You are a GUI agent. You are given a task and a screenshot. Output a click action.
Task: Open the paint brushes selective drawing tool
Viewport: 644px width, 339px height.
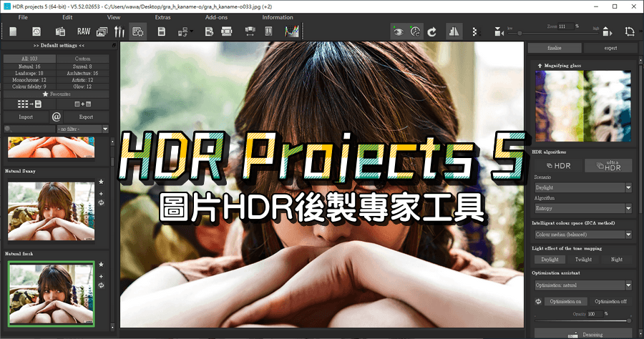119,31
